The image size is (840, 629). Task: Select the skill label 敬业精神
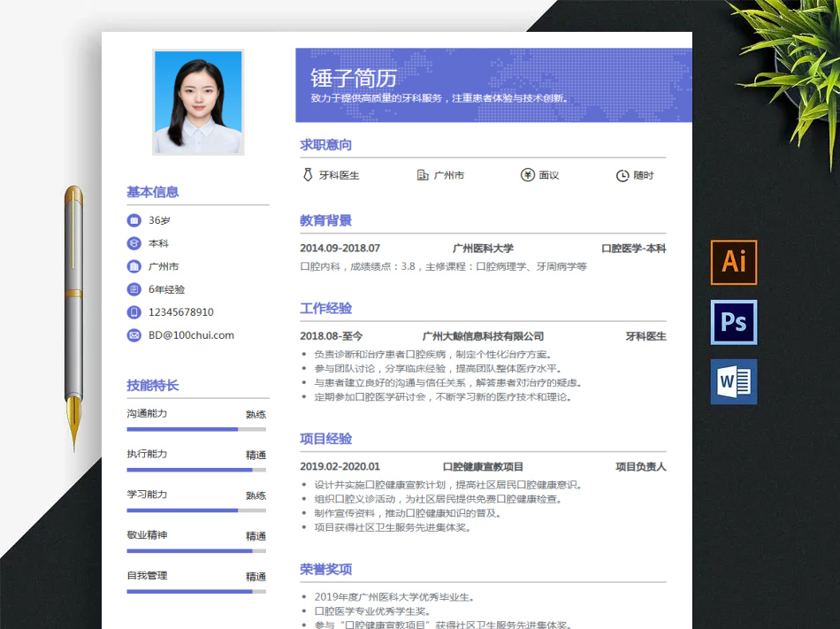[148, 534]
